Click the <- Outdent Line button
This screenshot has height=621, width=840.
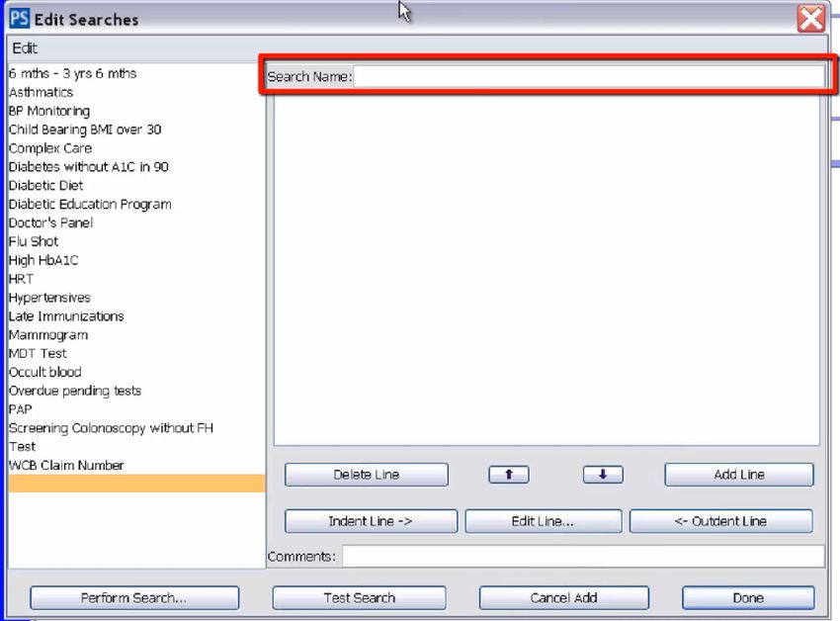(721, 521)
